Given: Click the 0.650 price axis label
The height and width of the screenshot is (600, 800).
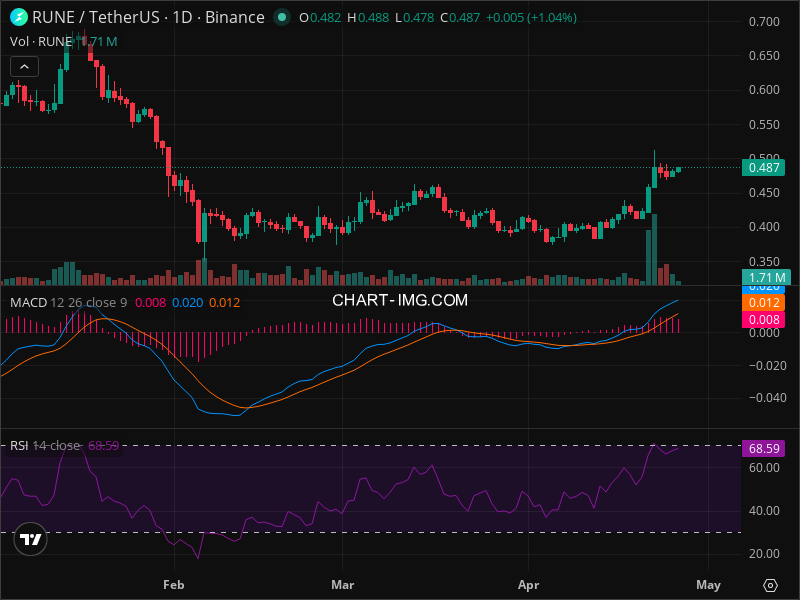Looking at the screenshot, I should (x=764, y=56).
